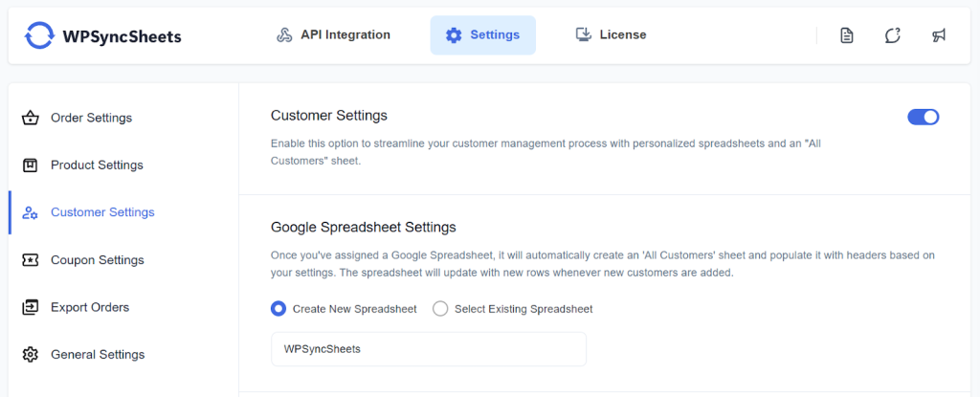
Task: Click the WPSyncSheets brand name text
Action: tap(122, 36)
